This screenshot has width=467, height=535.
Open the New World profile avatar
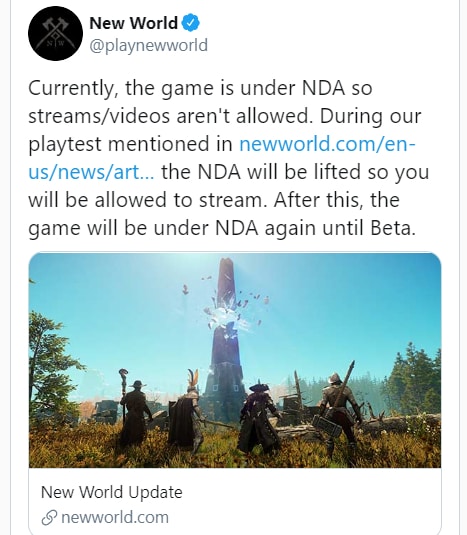click(x=55, y=33)
